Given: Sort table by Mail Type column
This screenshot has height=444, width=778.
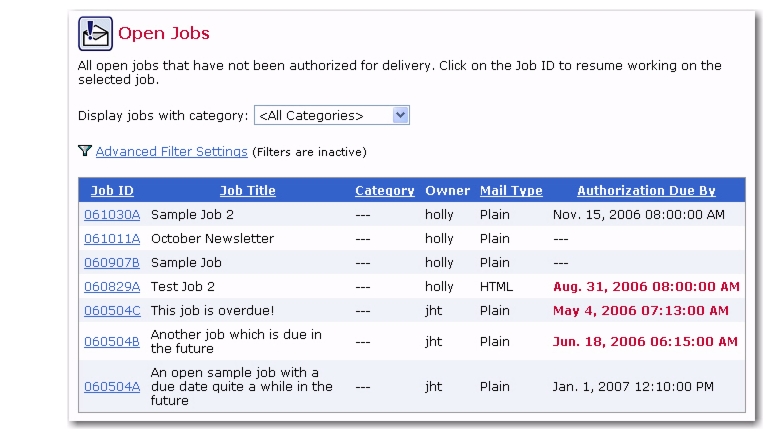Looking at the screenshot, I should click(511, 190).
